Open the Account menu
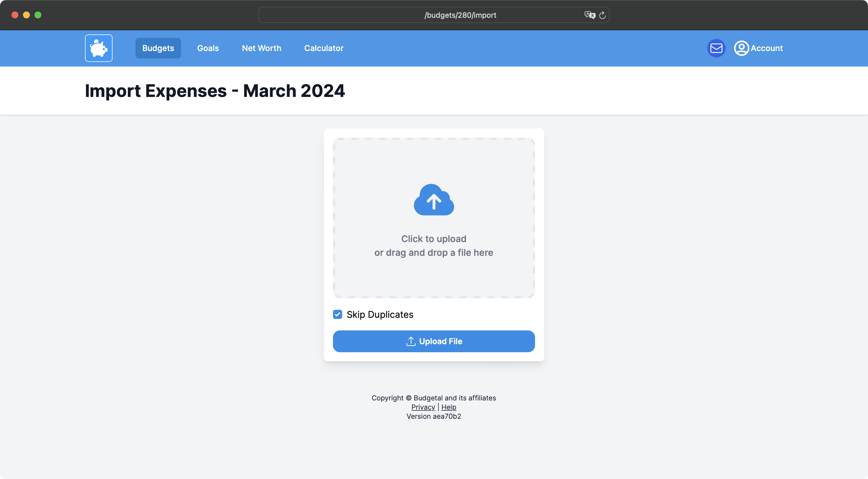This screenshot has width=868, height=479. click(766, 48)
